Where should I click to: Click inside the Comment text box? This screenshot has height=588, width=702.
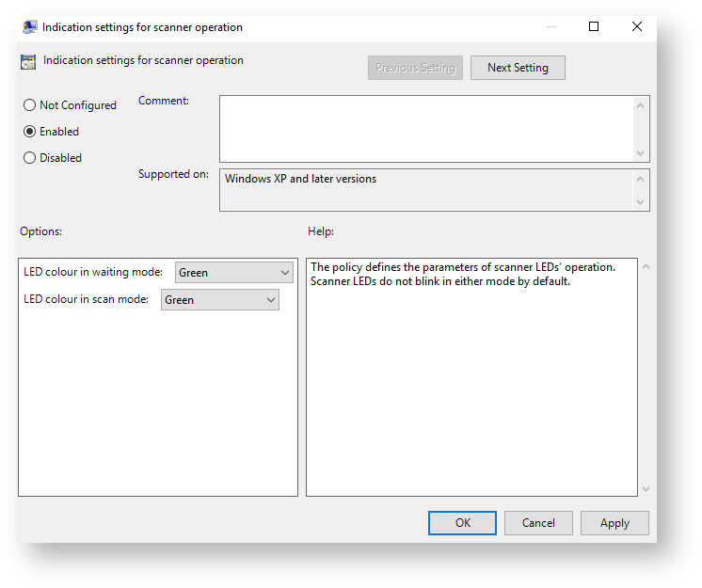(x=425, y=129)
